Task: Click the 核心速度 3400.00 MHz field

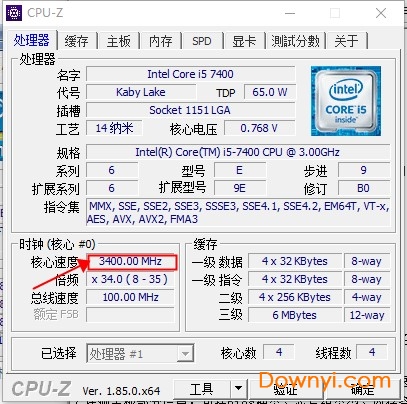Action: (132, 262)
